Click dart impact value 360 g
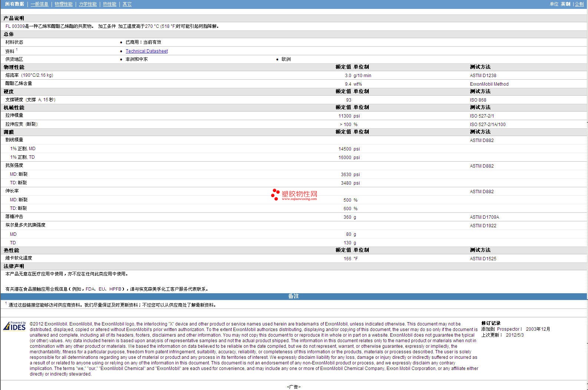This screenshot has width=588, height=390. (x=350, y=217)
